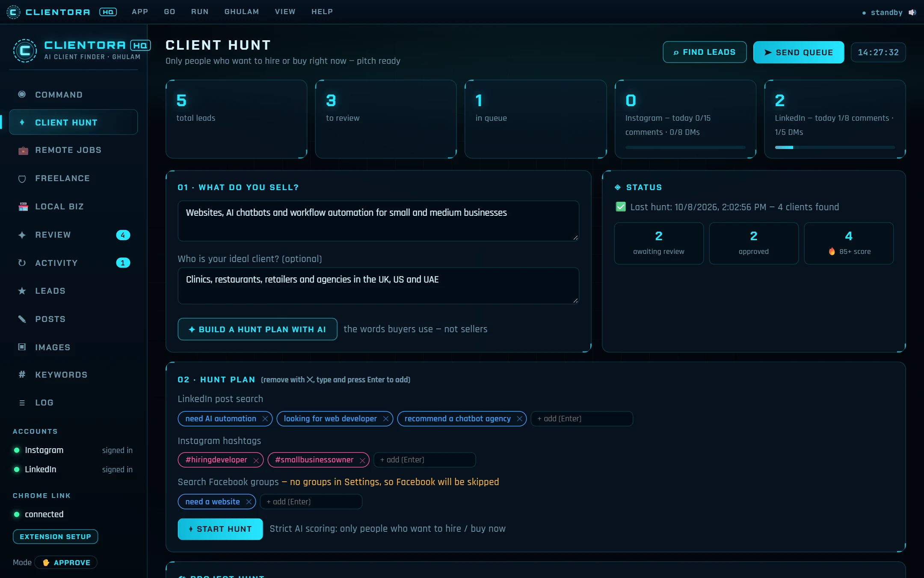Click the LinkedIn post search add field

(x=582, y=419)
